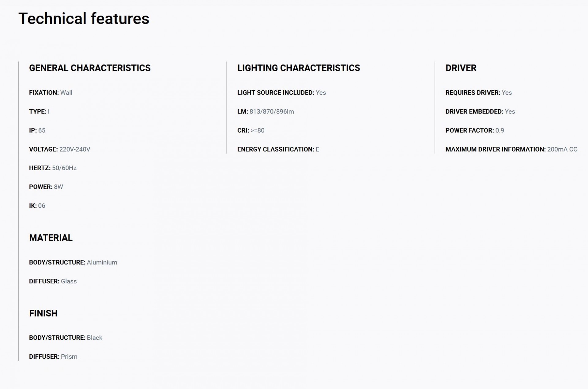Click the Finish section heading
This screenshot has width=588, height=389.
pos(43,313)
